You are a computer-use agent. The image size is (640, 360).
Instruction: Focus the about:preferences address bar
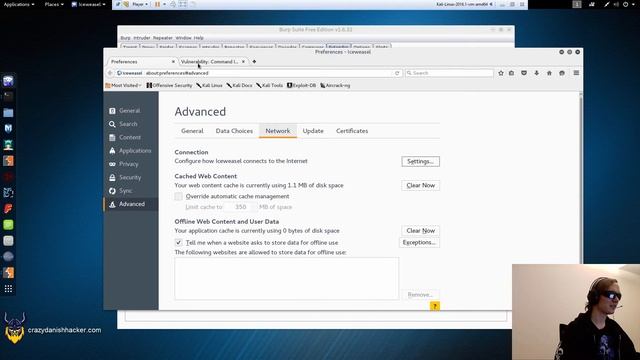point(253,73)
